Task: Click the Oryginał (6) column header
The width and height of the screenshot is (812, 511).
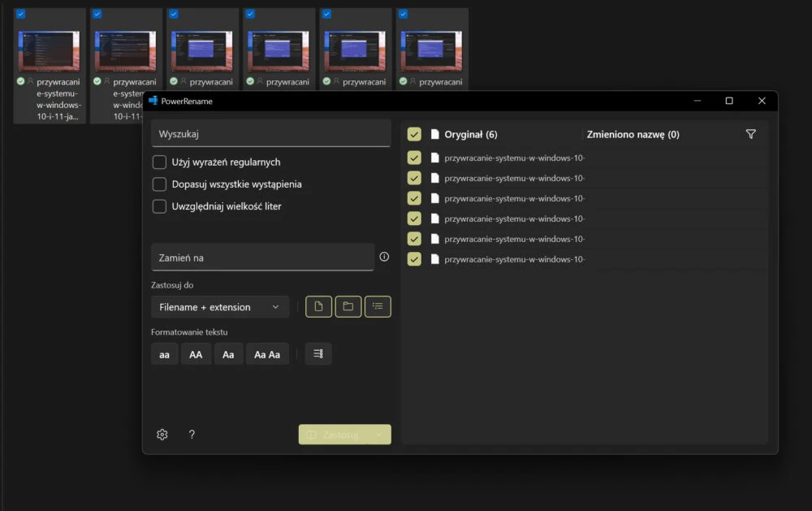Action: pos(471,135)
